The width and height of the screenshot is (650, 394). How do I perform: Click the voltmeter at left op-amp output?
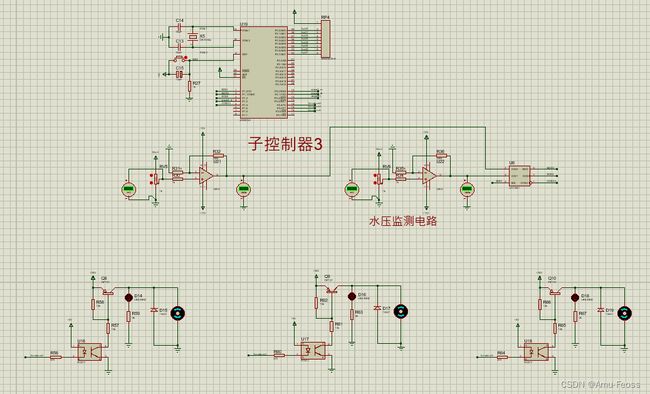[244, 190]
